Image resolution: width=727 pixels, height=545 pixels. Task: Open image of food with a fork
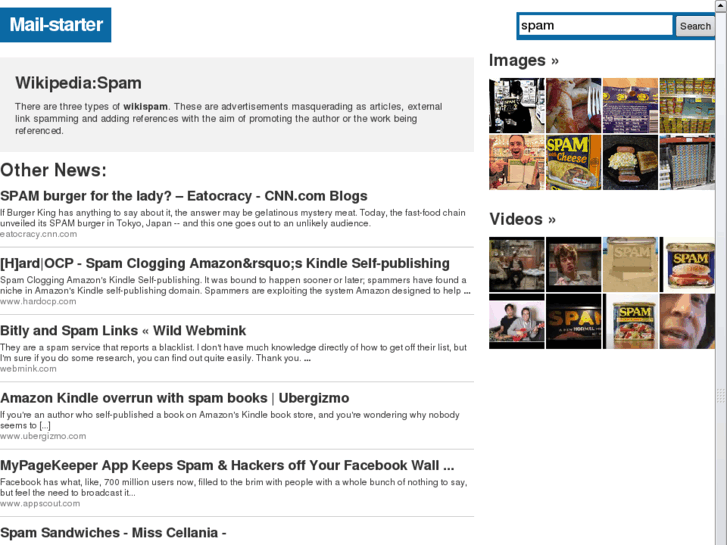[574, 106]
